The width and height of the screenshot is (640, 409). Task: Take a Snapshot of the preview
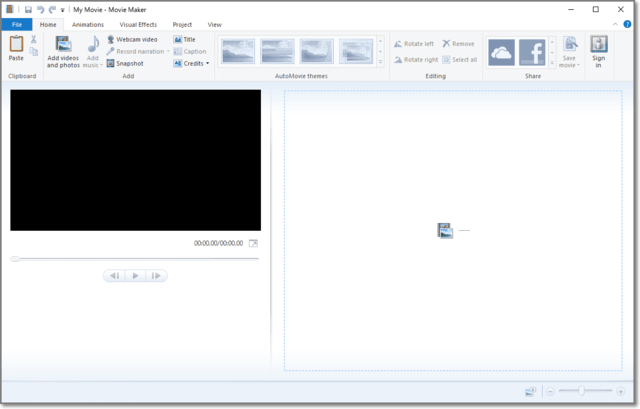[125, 63]
